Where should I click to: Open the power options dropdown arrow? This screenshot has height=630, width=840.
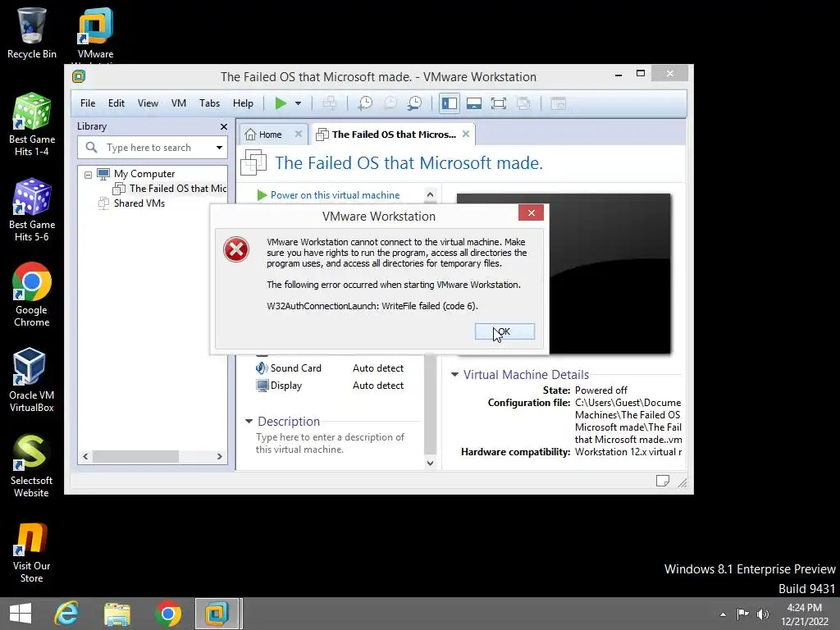[x=299, y=103]
